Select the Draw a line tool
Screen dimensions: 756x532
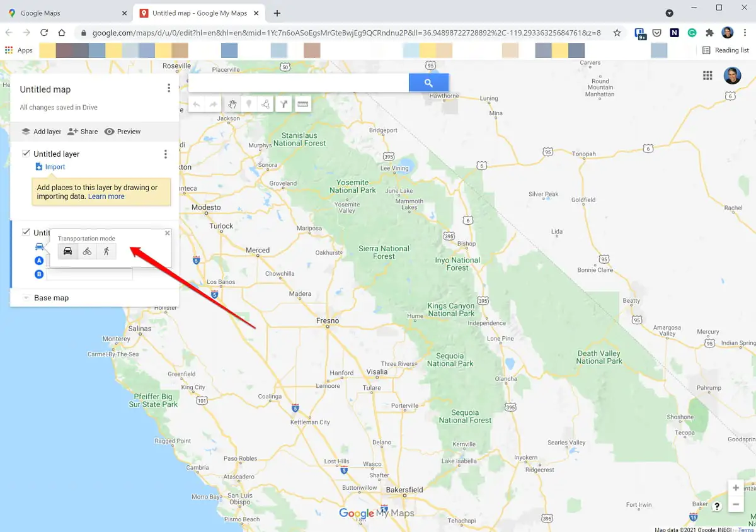point(266,104)
